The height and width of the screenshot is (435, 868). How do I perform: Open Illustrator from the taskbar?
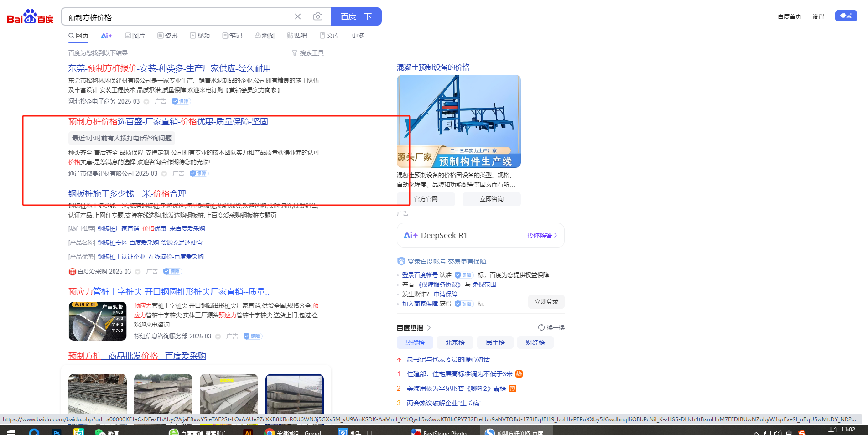pos(248,431)
